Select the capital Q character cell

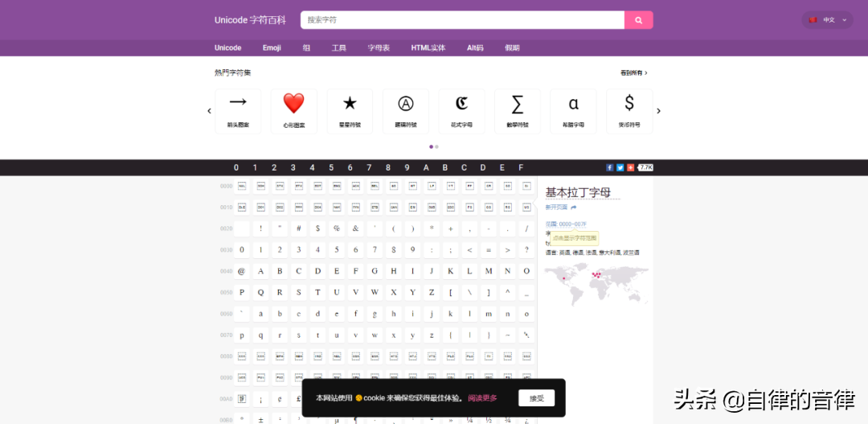(x=260, y=292)
